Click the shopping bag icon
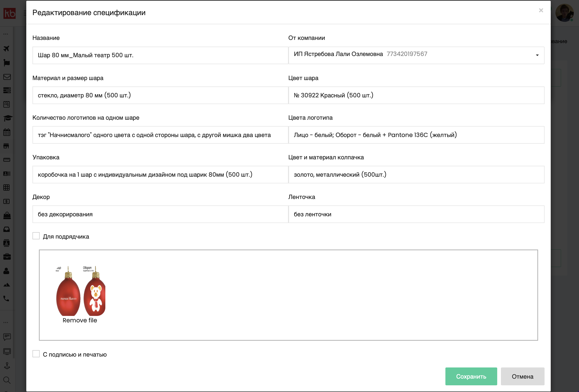 click(7, 215)
